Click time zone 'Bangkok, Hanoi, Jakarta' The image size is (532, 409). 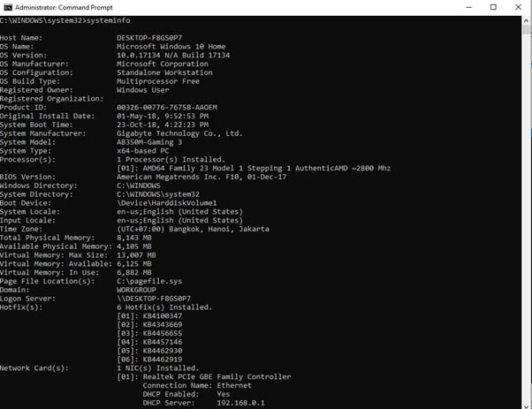pyautogui.click(x=219, y=229)
